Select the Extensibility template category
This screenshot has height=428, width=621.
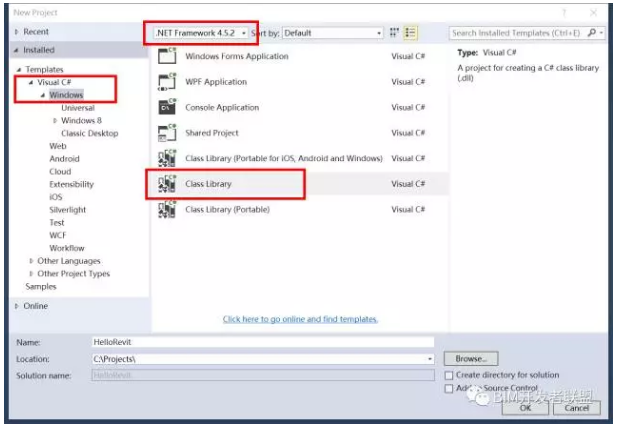click(71, 184)
